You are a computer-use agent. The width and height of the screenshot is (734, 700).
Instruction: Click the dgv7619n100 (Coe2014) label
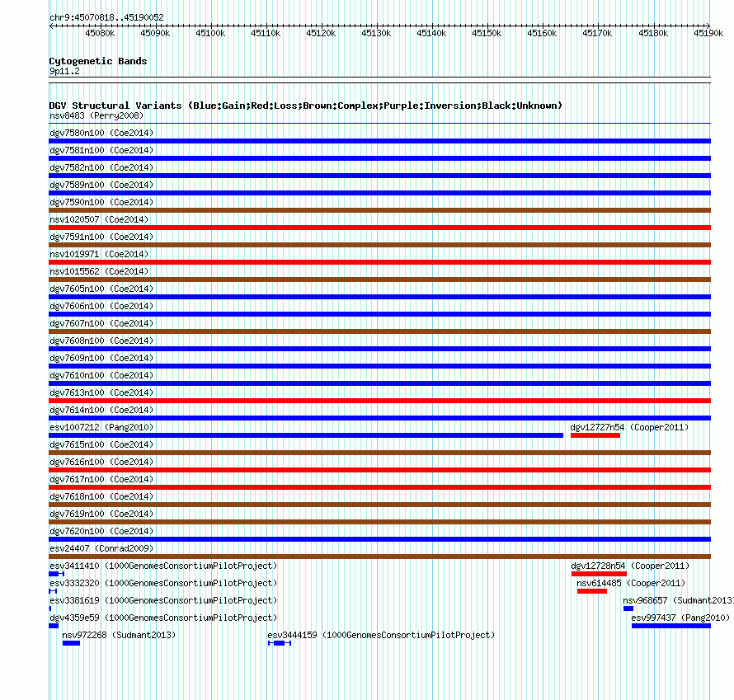101,514
